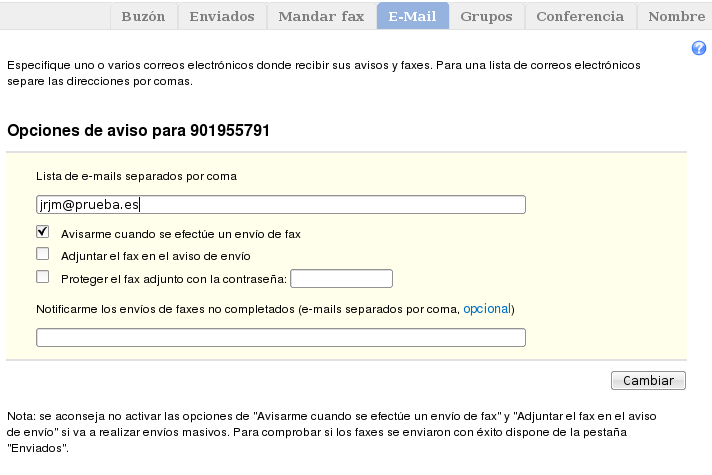
Task: Uncheck 'Avisarme cuando se efectúe un envío' checkbox
Action: pyautogui.click(x=43, y=232)
